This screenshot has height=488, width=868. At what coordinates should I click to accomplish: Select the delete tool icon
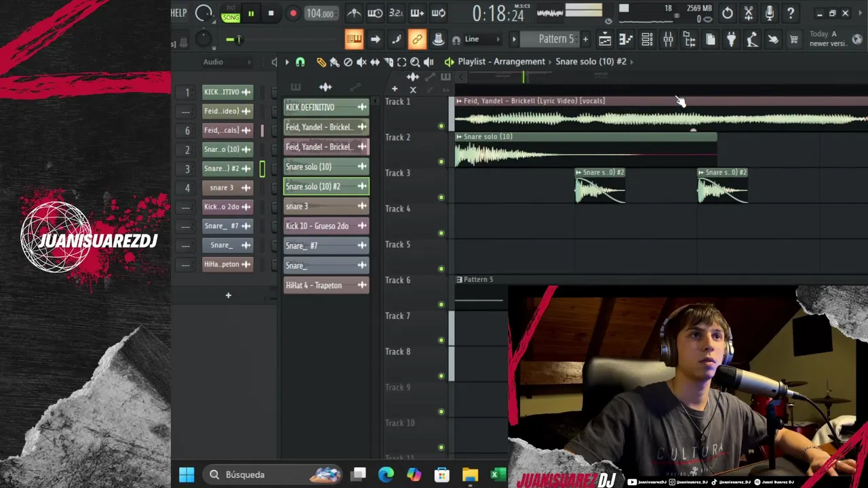click(x=348, y=62)
